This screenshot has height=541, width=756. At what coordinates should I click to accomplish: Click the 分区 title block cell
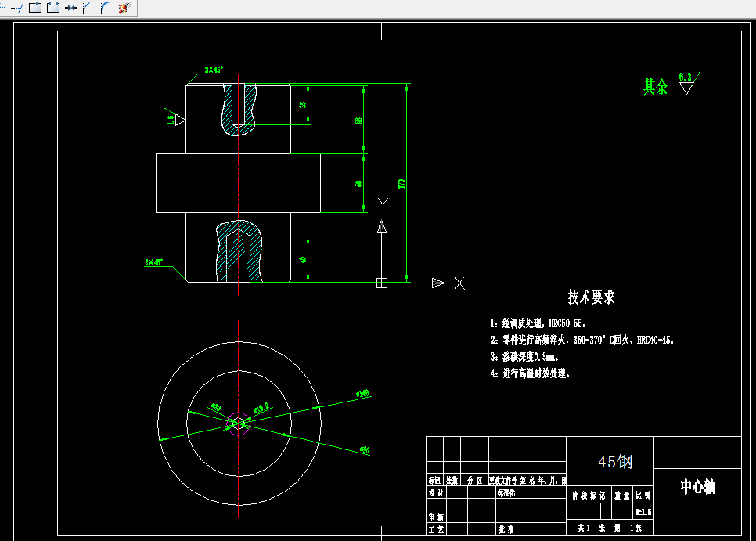click(x=474, y=480)
